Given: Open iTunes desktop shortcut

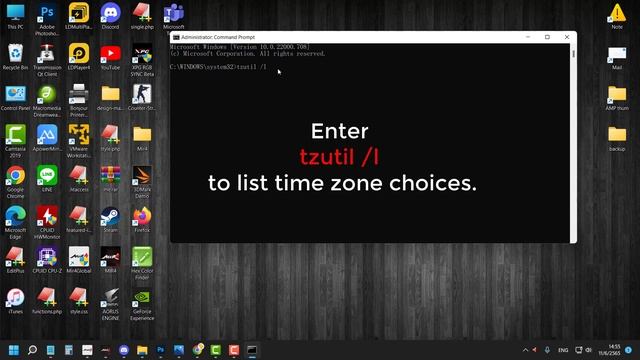Looking at the screenshot, I should pyautogui.click(x=16, y=301).
